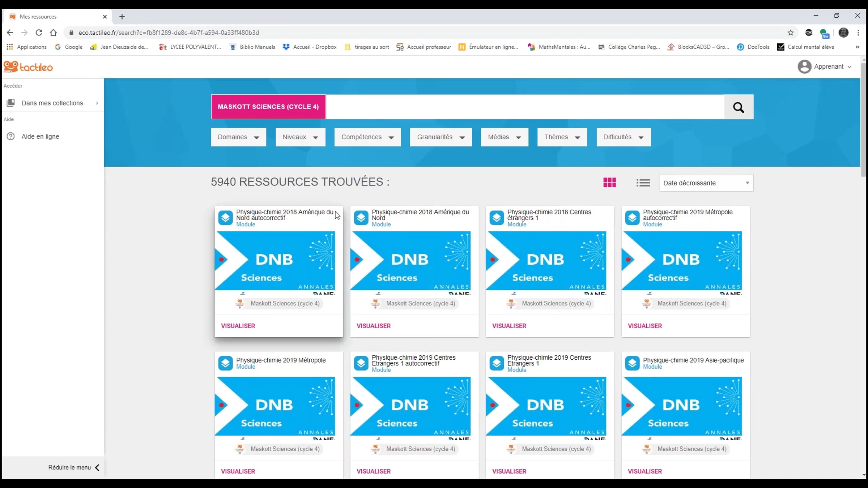Open the Date décroissante sort dropdown
868x488 pixels.
pos(706,183)
